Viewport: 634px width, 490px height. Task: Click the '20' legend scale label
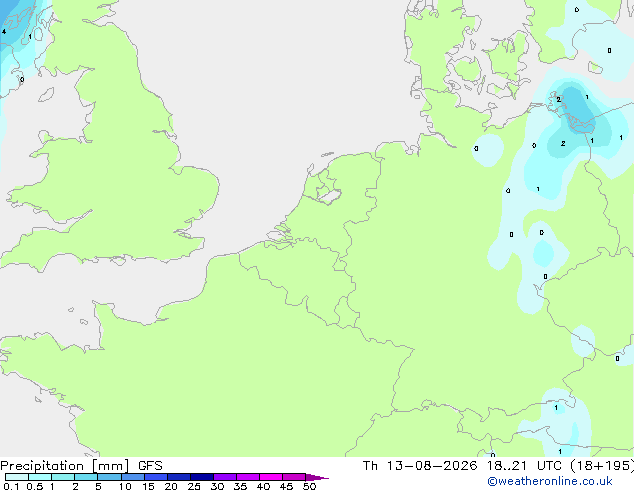point(171,486)
